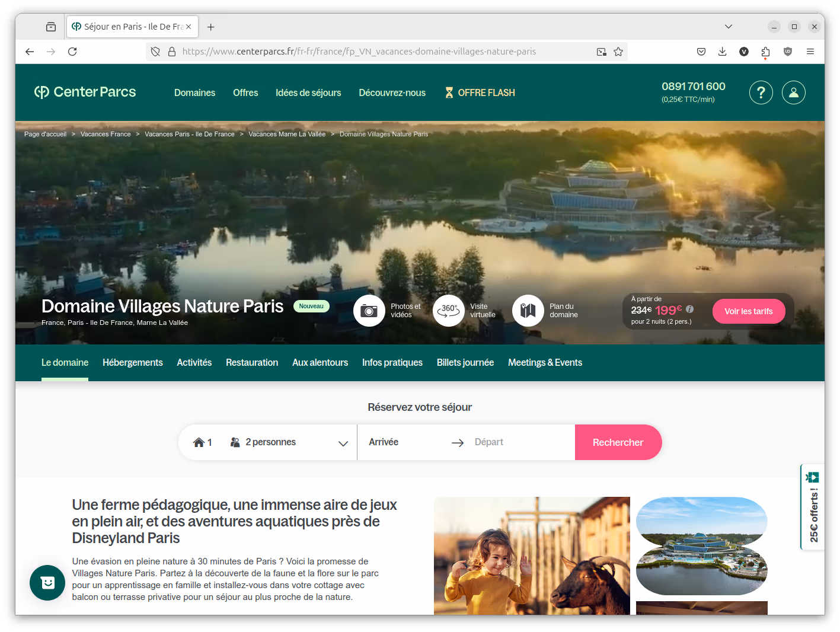The width and height of the screenshot is (840, 632).
Task: Click the price info icon
Action: pyautogui.click(x=689, y=309)
